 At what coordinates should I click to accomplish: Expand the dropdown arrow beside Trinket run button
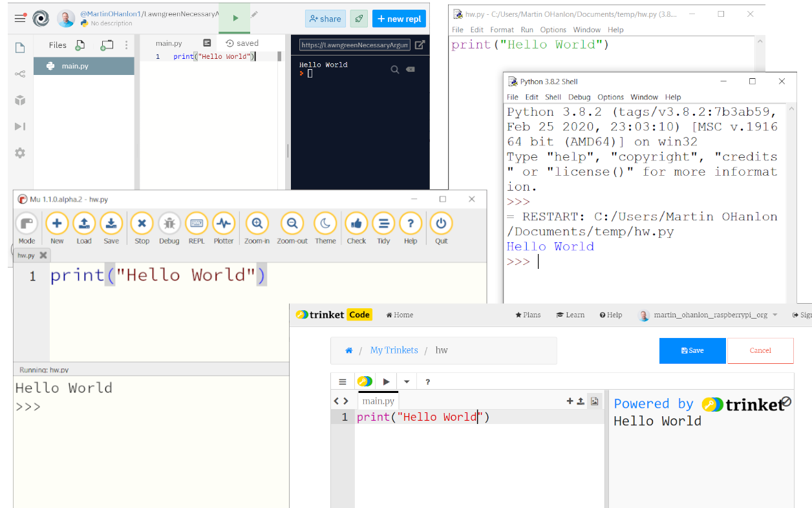[407, 382]
